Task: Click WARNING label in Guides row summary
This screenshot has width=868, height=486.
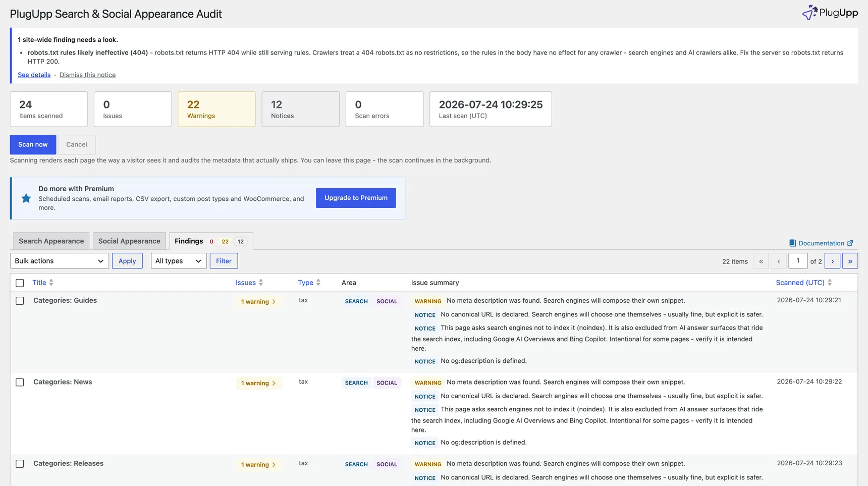Action: point(428,301)
